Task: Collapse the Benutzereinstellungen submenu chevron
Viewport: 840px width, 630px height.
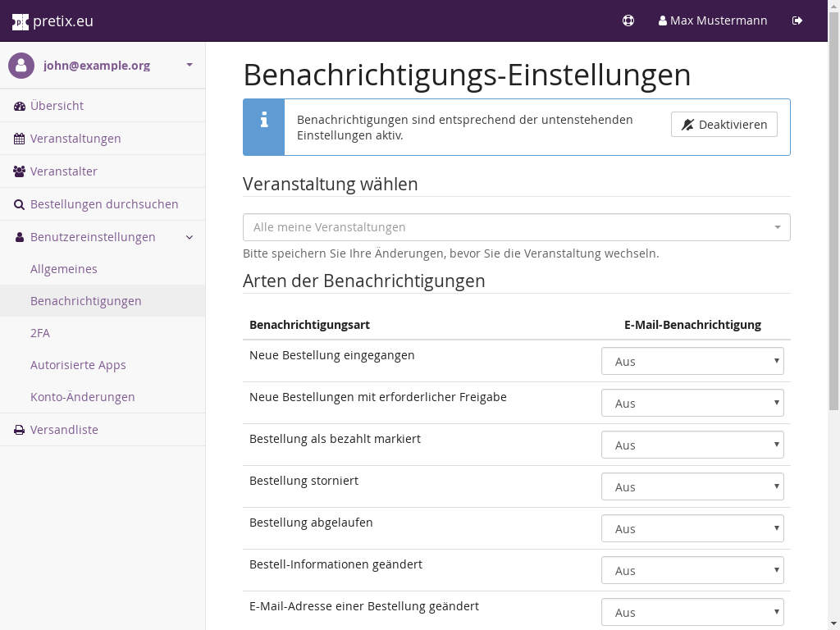Action: [x=189, y=237]
